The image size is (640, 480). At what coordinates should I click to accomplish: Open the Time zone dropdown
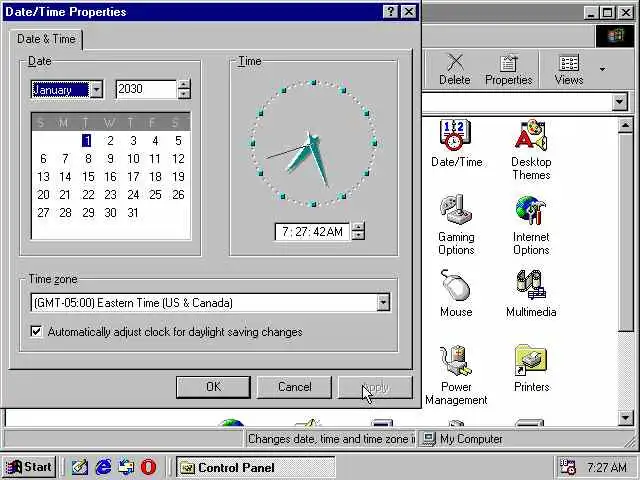(383, 302)
